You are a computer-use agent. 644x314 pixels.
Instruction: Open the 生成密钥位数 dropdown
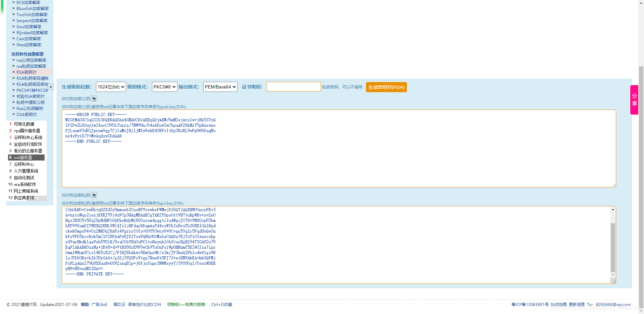pyautogui.click(x=111, y=86)
